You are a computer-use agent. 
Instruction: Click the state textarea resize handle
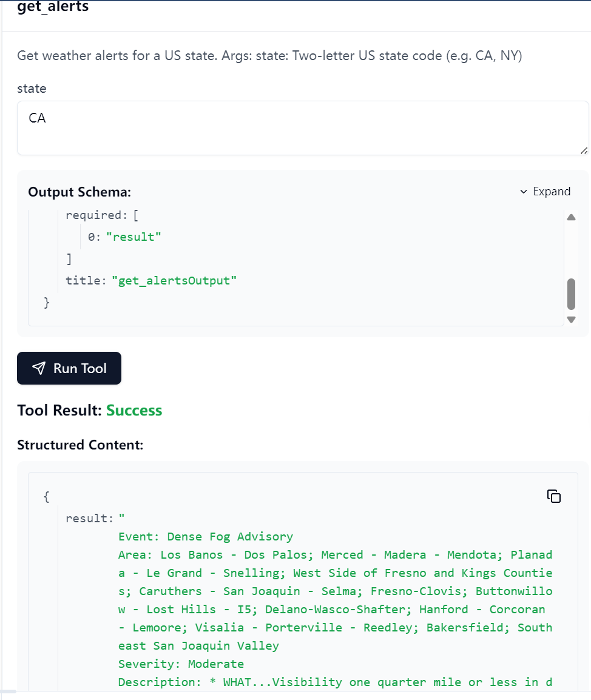(x=583, y=150)
